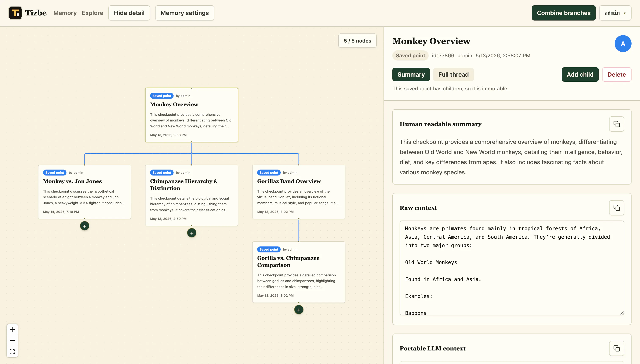This screenshot has height=364, width=640.
Task: Click the 5/13/2026, 2:58:07 PM timestamp
Action: click(x=503, y=55)
